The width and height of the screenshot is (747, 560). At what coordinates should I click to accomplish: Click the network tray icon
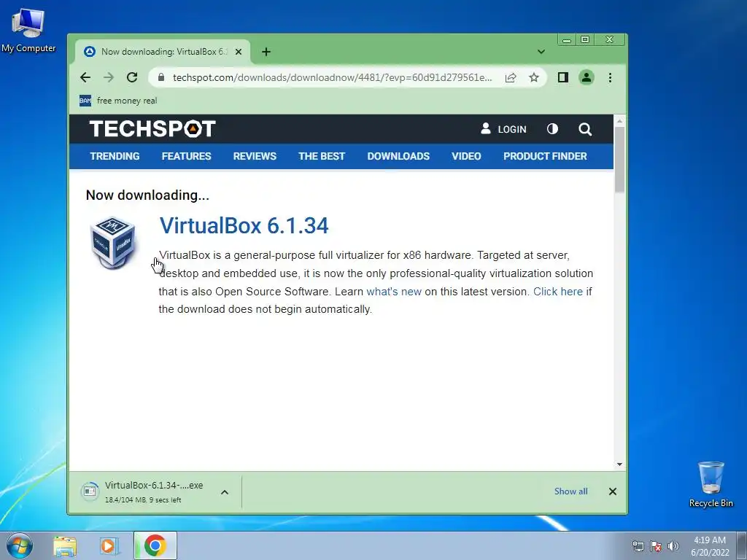[638, 546]
